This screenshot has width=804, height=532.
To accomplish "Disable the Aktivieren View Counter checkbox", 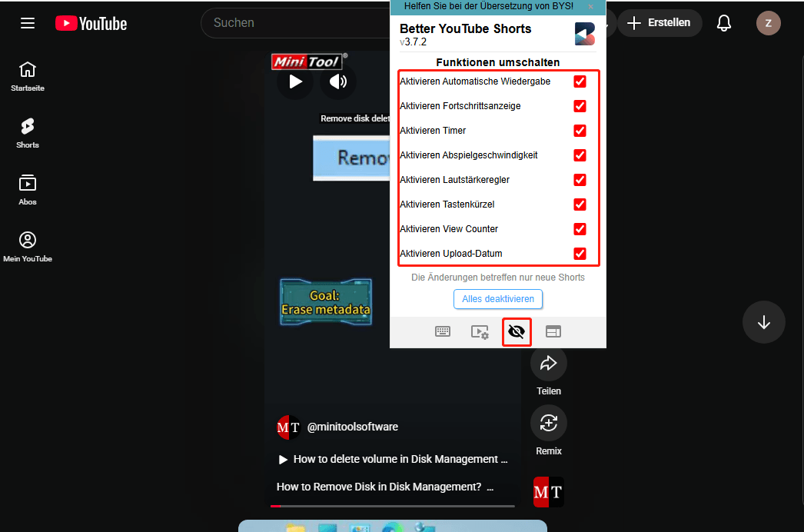I will click(x=580, y=229).
